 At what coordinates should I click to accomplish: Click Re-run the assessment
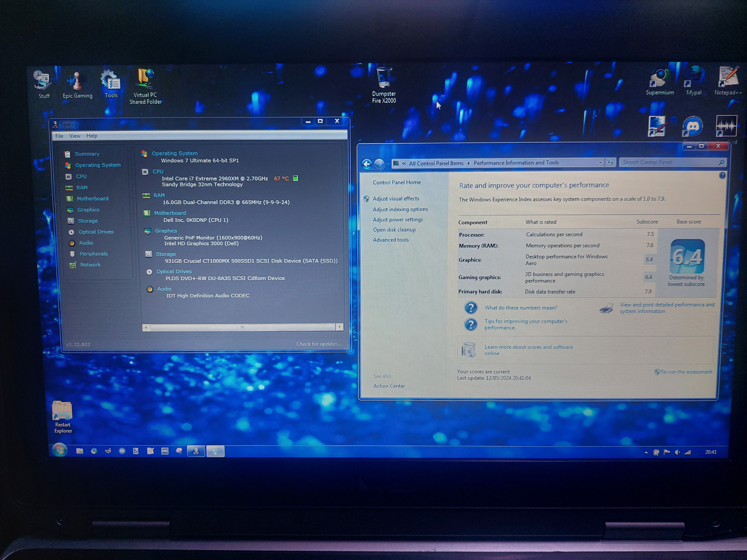[x=686, y=372]
